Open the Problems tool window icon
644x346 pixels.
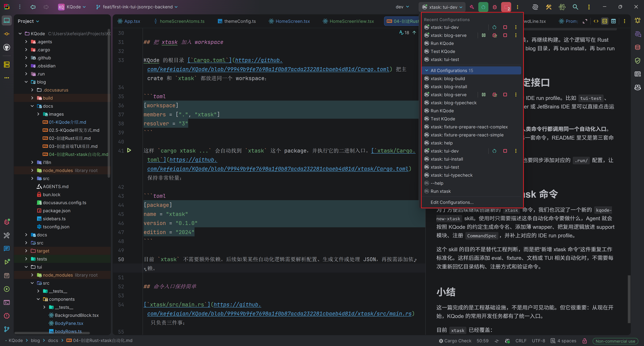point(7,316)
